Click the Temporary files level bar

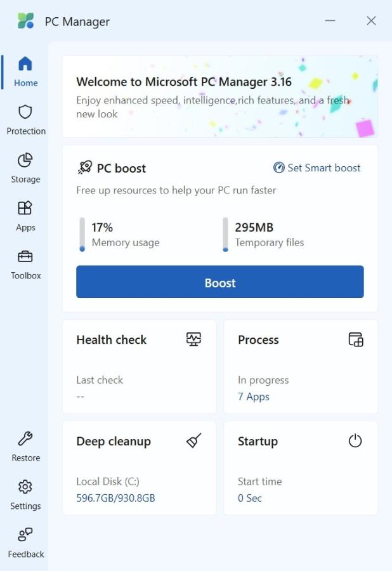tap(225, 234)
